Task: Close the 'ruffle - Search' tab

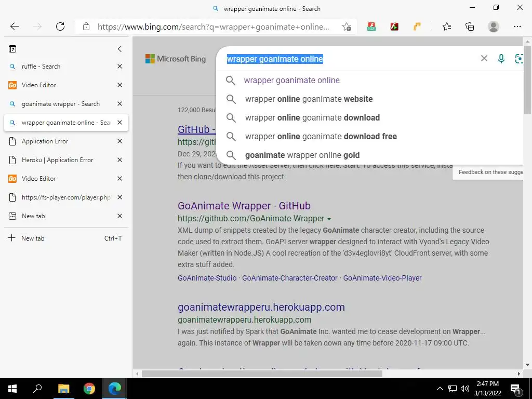Action: click(119, 66)
